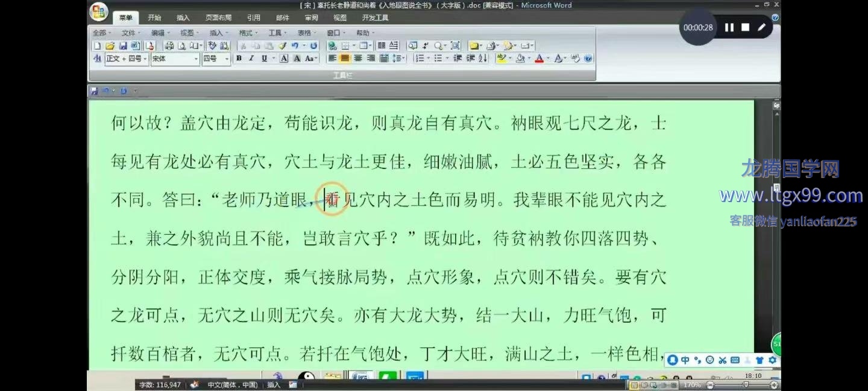Switch to the 审阅 ribbon tab
Image resolution: width=868 pixels, height=391 pixels.
pos(312,17)
